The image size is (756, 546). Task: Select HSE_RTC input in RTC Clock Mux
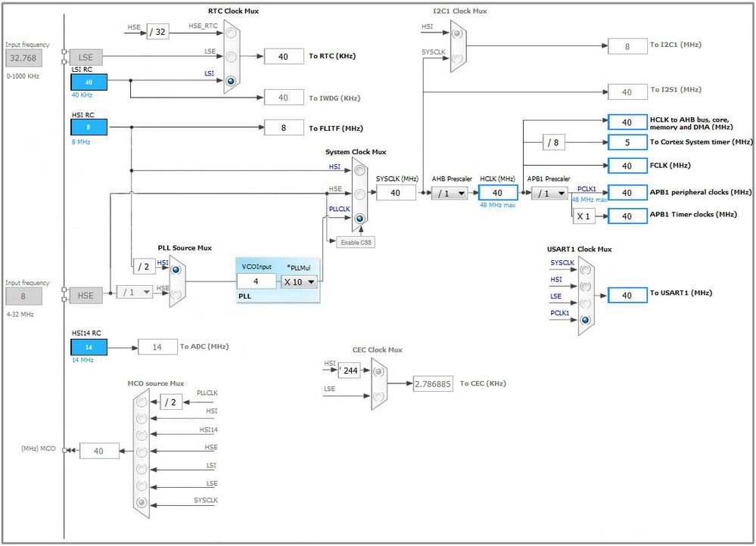click(231, 33)
